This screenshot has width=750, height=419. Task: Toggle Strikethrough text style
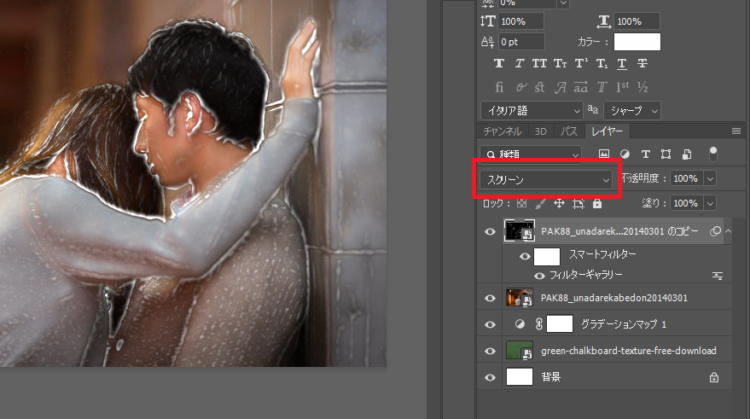[x=642, y=64]
